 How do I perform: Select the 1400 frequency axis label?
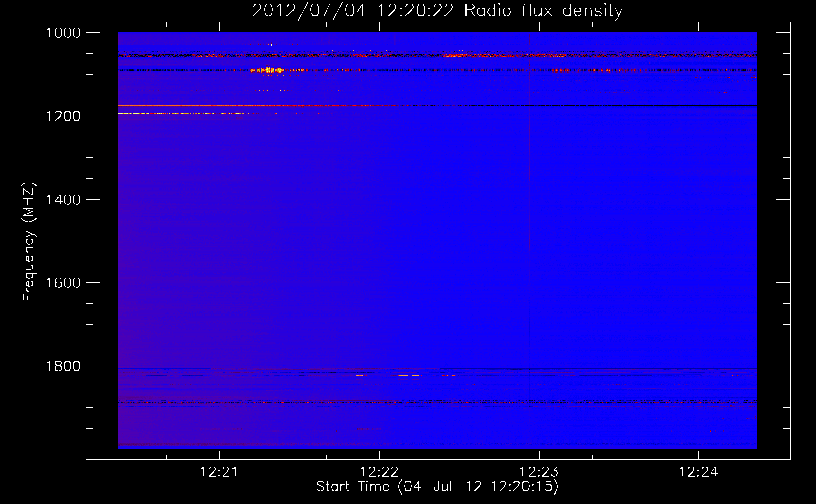tap(63, 200)
